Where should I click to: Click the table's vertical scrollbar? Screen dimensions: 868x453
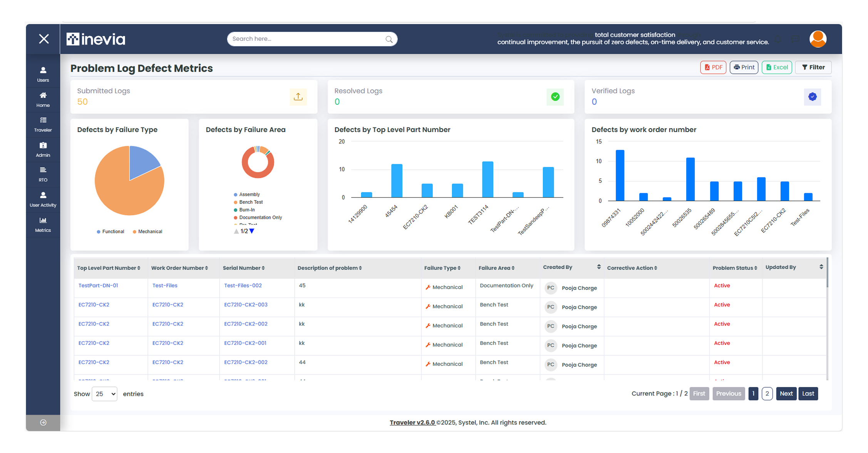coord(827,273)
